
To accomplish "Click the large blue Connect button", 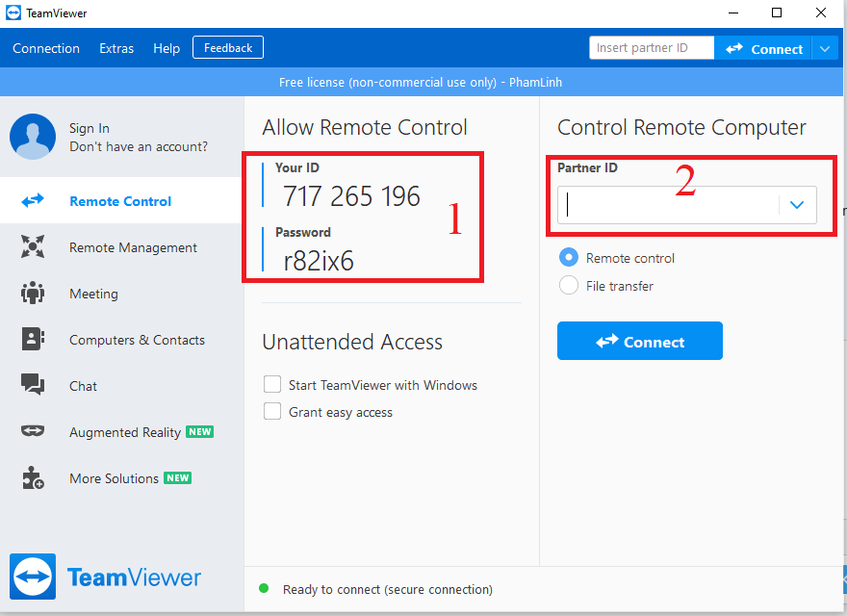I will (639, 341).
